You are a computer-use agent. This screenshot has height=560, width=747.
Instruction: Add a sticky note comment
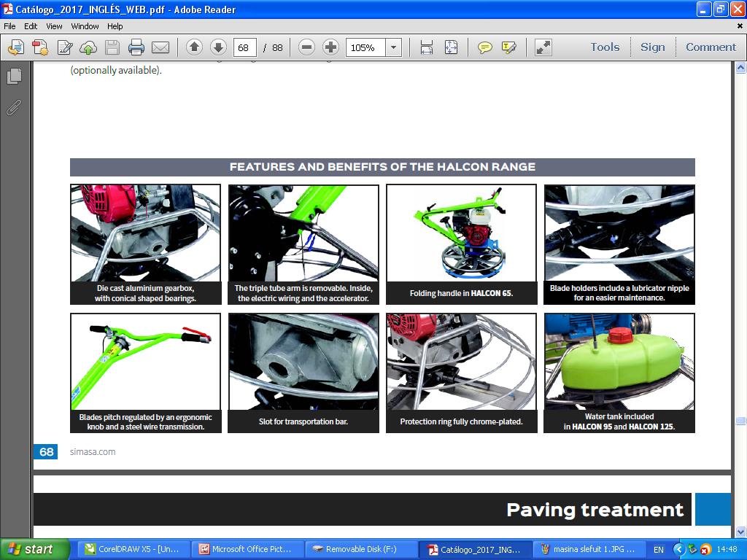485,47
